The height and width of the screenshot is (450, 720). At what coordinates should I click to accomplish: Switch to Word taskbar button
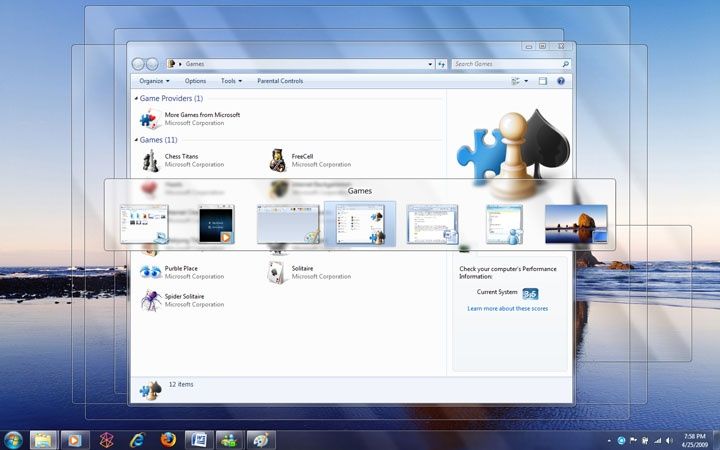[x=199, y=440]
